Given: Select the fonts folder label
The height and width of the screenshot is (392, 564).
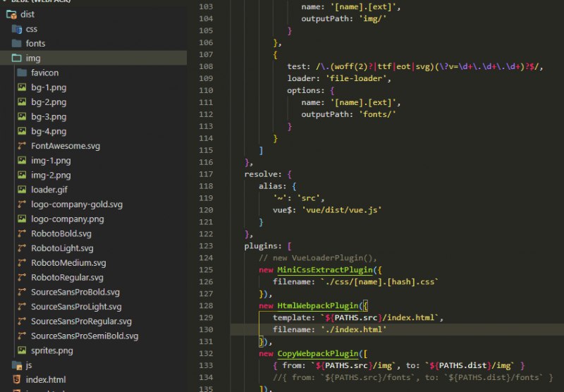Looking at the screenshot, I should pyautogui.click(x=35, y=44).
